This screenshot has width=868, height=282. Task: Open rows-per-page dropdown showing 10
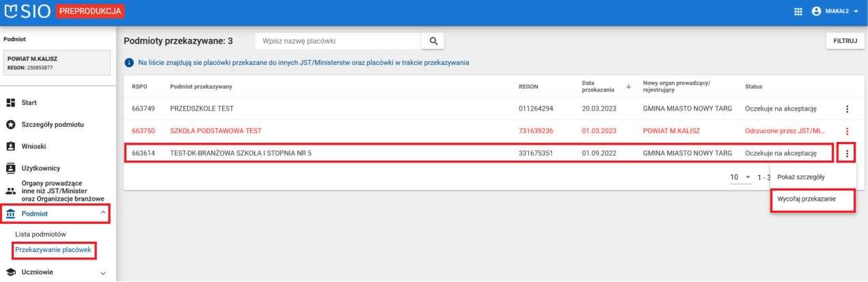tap(740, 177)
